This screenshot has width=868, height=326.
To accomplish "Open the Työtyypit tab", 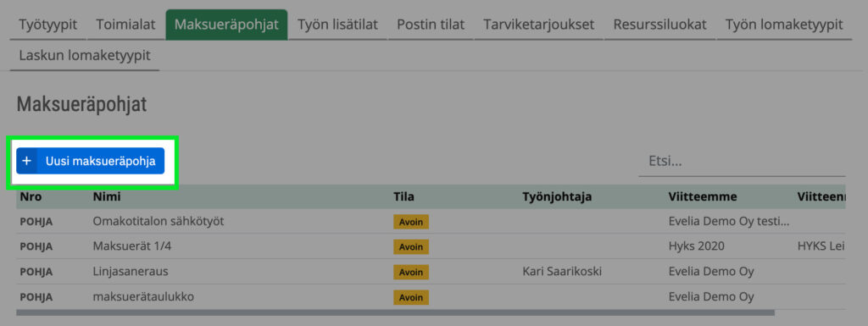I will click(48, 25).
